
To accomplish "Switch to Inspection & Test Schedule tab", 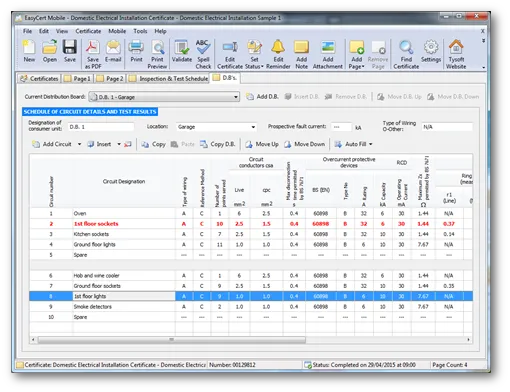I will [169, 79].
